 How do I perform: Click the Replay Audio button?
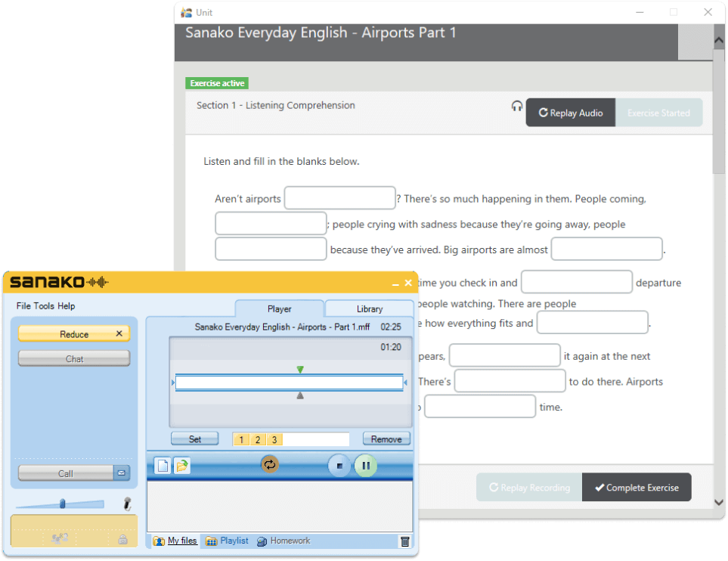click(x=571, y=113)
